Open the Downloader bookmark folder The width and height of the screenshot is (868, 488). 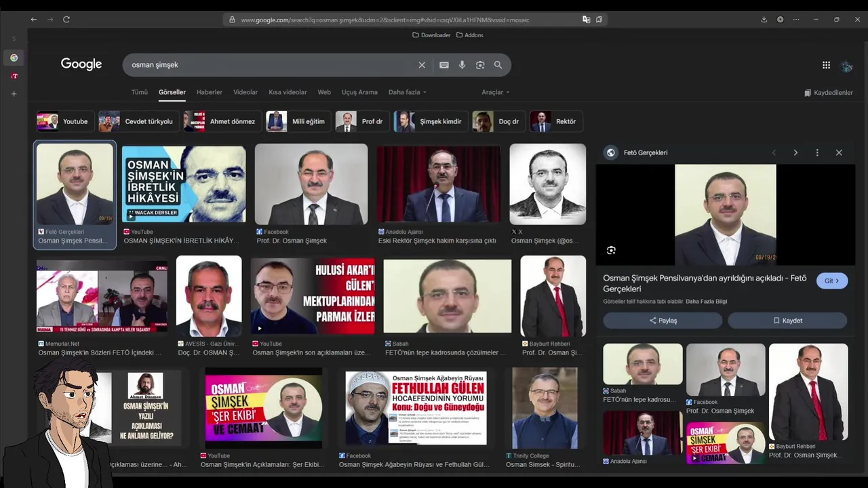click(431, 35)
